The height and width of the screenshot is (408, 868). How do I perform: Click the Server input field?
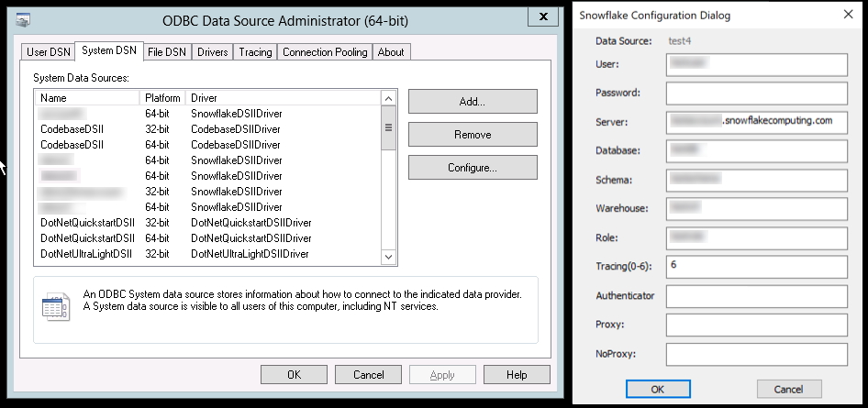pyautogui.click(x=757, y=123)
